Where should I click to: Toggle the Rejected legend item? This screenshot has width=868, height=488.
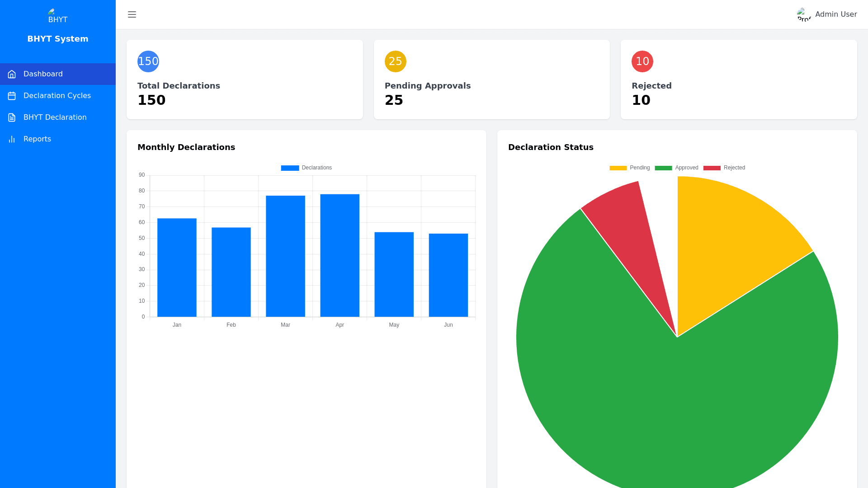pos(724,168)
